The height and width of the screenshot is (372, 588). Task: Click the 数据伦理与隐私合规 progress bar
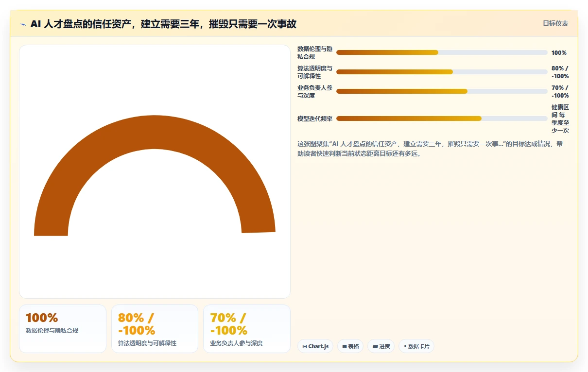click(x=442, y=52)
